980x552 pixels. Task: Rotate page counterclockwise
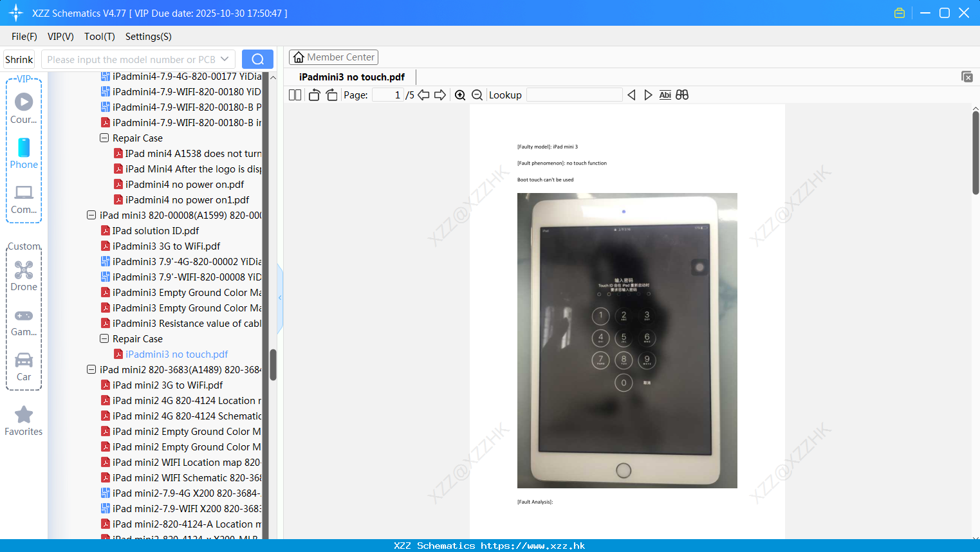pyautogui.click(x=314, y=95)
